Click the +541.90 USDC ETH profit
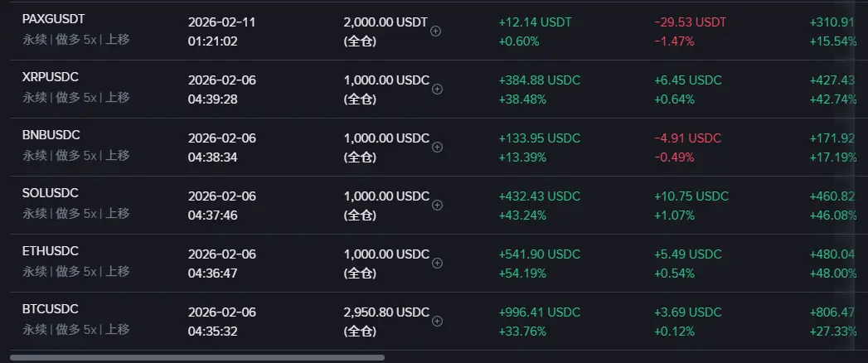This screenshot has width=868, height=363. (539, 254)
